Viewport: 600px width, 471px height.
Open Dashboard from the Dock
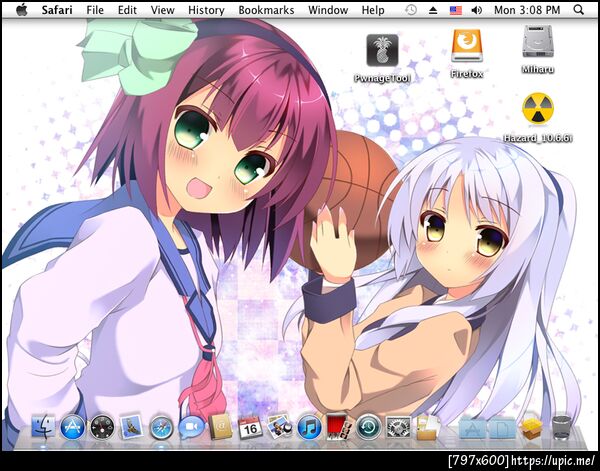[102, 427]
